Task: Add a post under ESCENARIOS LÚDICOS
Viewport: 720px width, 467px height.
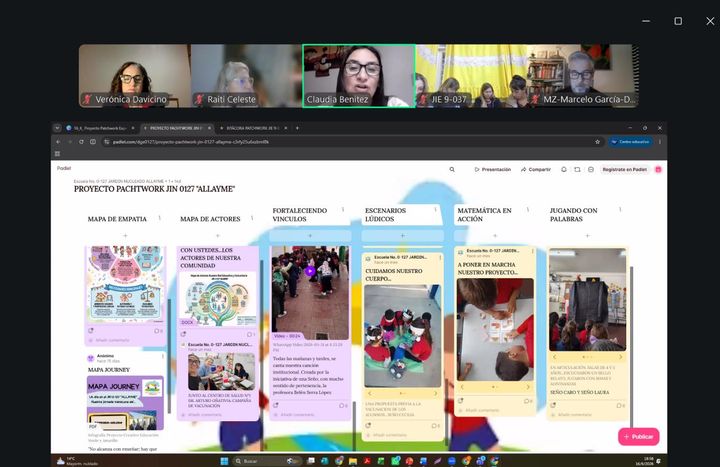Action: pyautogui.click(x=403, y=236)
